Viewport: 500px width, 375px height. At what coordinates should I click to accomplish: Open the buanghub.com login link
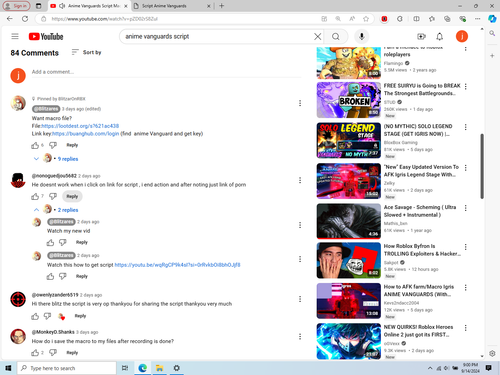click(x=86, y=134)
